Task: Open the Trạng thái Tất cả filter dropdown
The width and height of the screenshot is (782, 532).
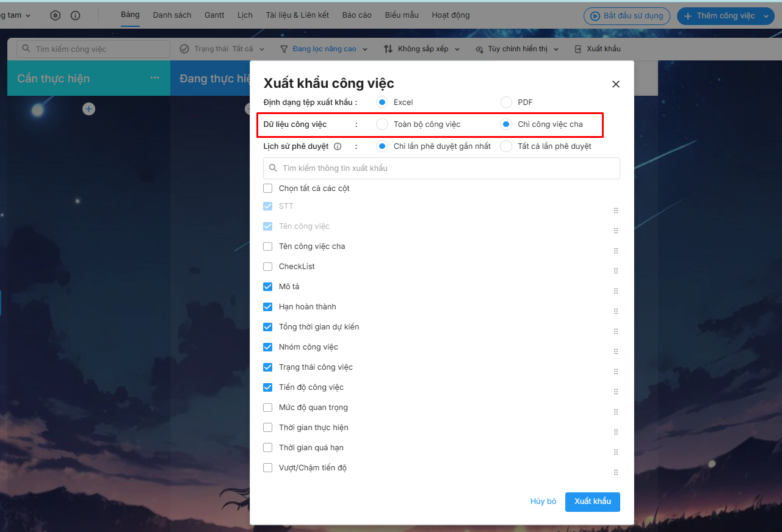Action: click(x=222, y=49)
